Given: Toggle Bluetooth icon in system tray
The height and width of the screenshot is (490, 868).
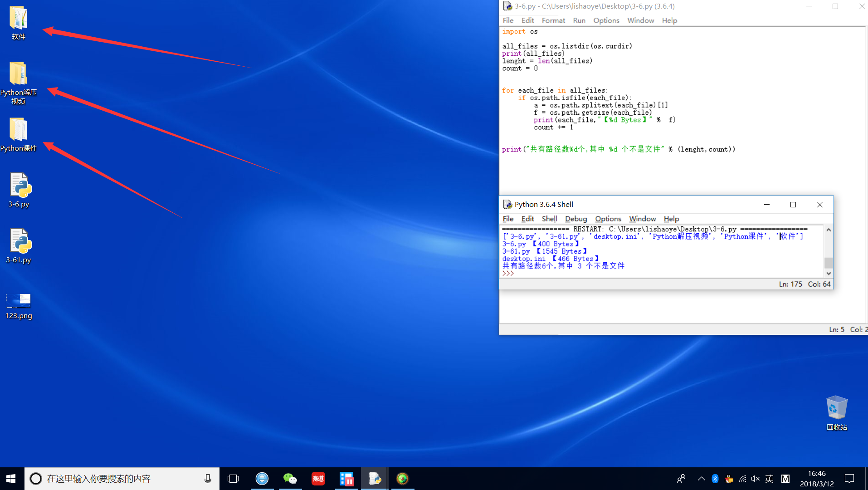Looking at the screenshot, I should (x=715, y=479).
